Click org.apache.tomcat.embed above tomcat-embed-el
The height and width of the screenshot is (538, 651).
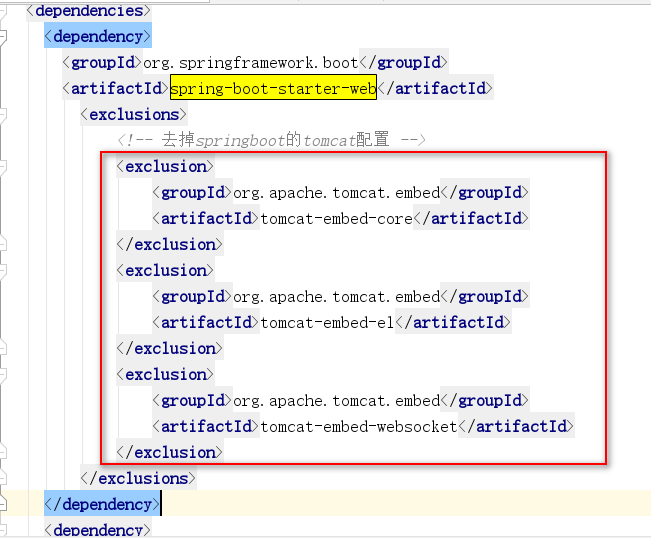pyautogui.click(x=336, y=297)
